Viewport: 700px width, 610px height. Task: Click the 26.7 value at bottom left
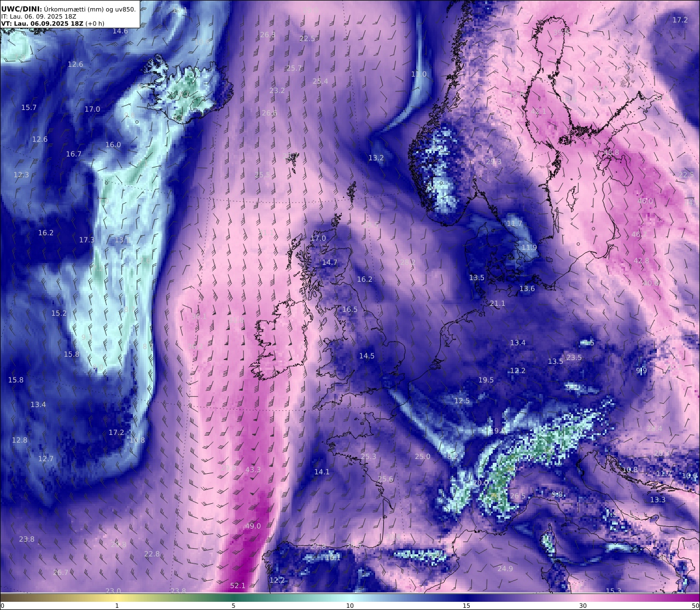(x=61, y=572)
